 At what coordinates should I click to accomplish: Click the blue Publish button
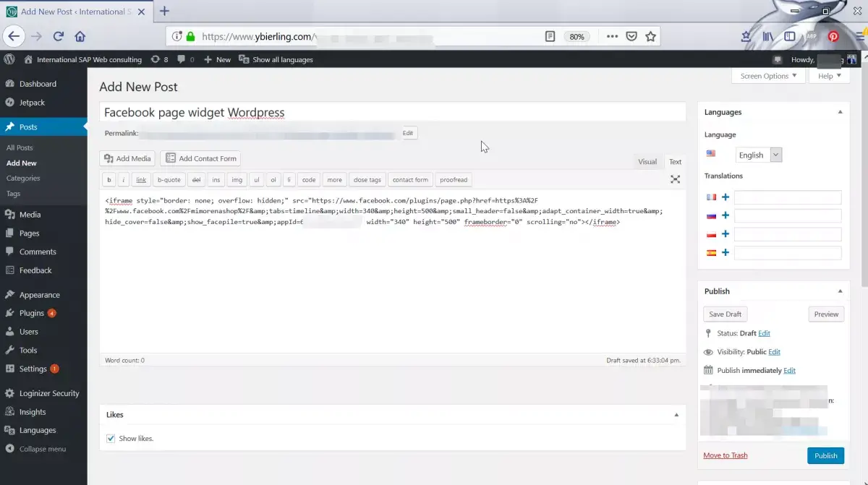click(x=825, y=455)
